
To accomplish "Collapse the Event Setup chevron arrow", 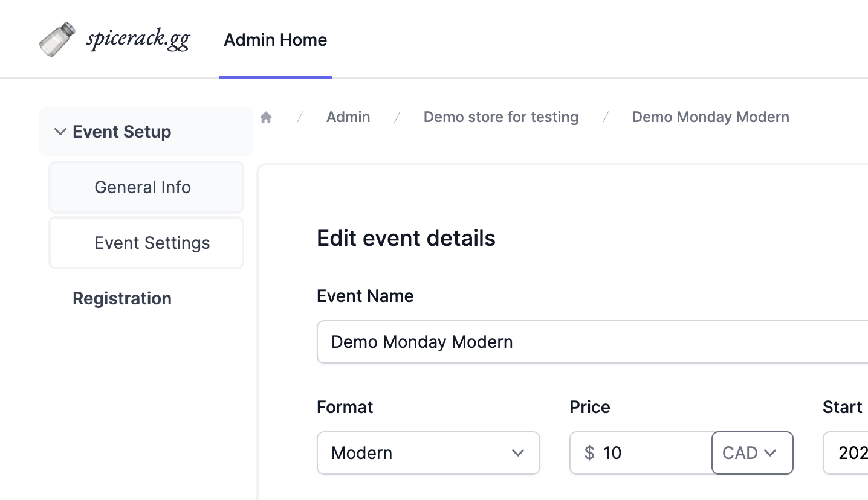I will [60, 132].
